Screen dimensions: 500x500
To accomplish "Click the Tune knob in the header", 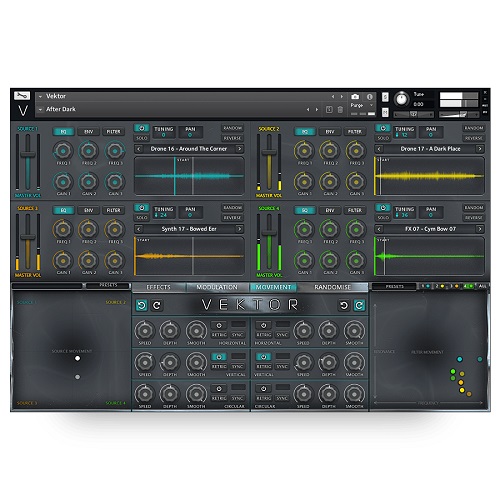I will [402, 99].
